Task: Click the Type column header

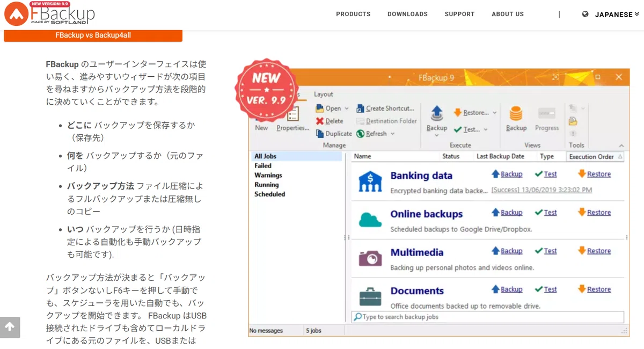Action: (547, 157)
